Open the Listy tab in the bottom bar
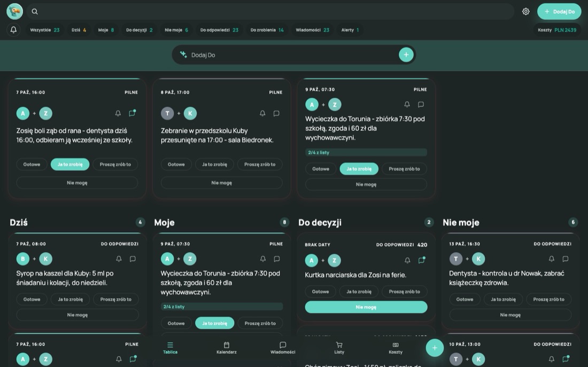This screenshot has width=588, height=367. pyautogui.click(x=339, y=348)
